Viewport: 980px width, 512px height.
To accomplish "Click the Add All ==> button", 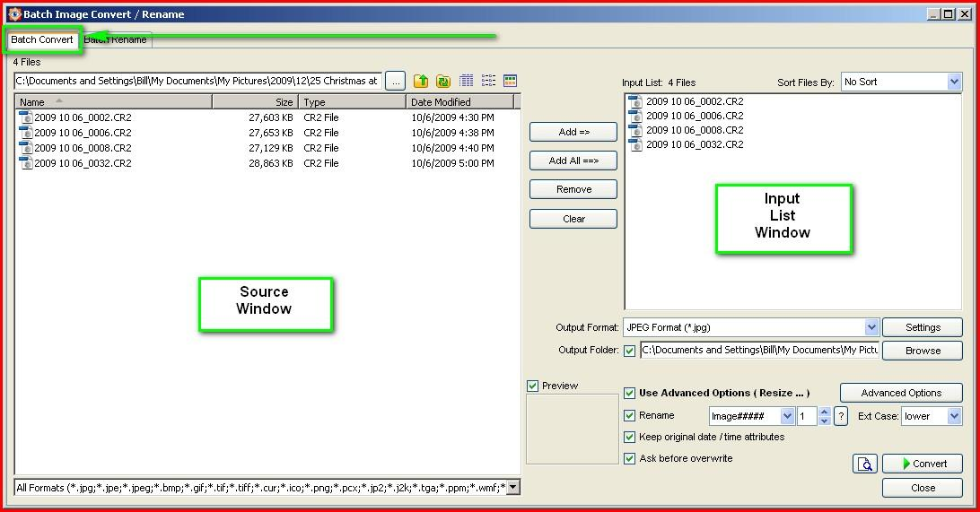I will click(573, 161).
